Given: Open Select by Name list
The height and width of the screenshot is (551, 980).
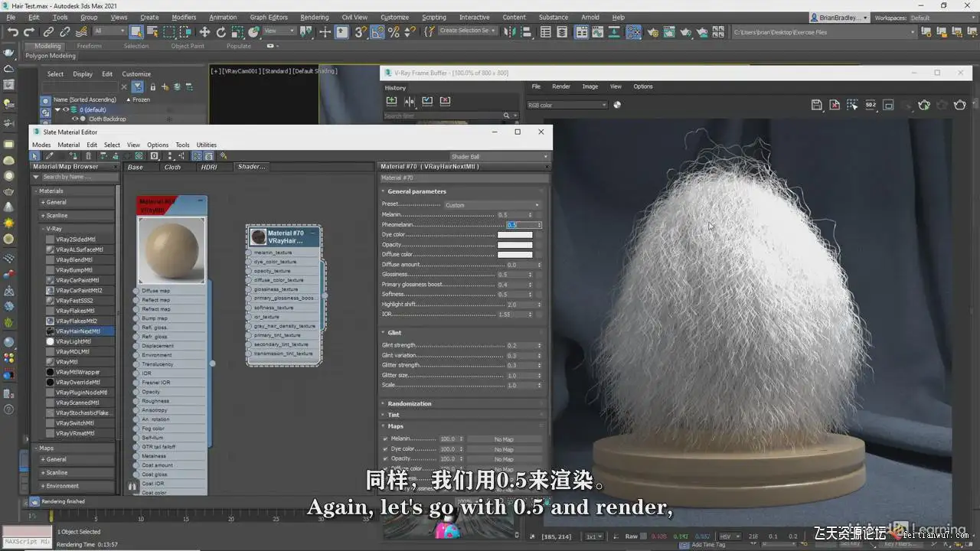Looking at the screenshot, I should pyautogui.click(x=153, y=31).
